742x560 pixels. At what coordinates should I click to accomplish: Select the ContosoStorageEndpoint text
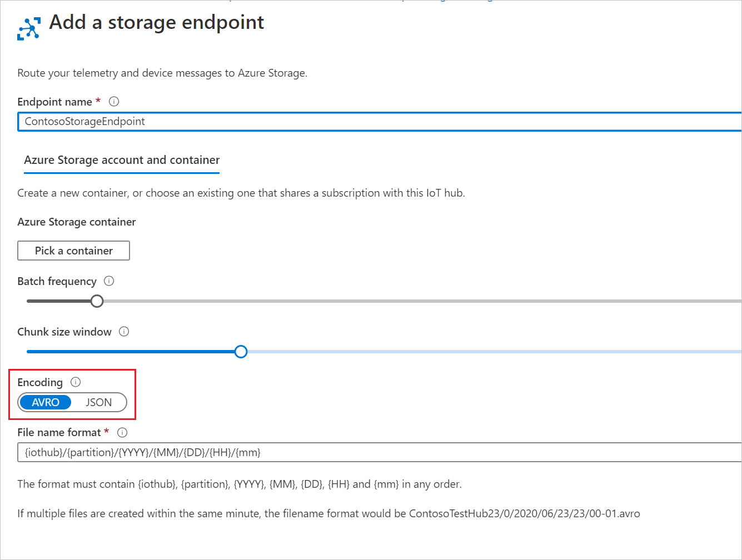pos(84,121)
